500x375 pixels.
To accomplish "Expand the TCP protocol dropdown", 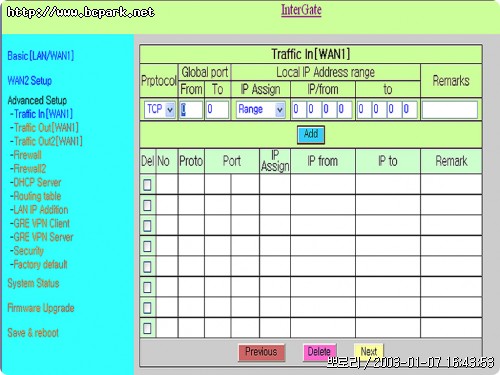I will [x=160, y=109].
